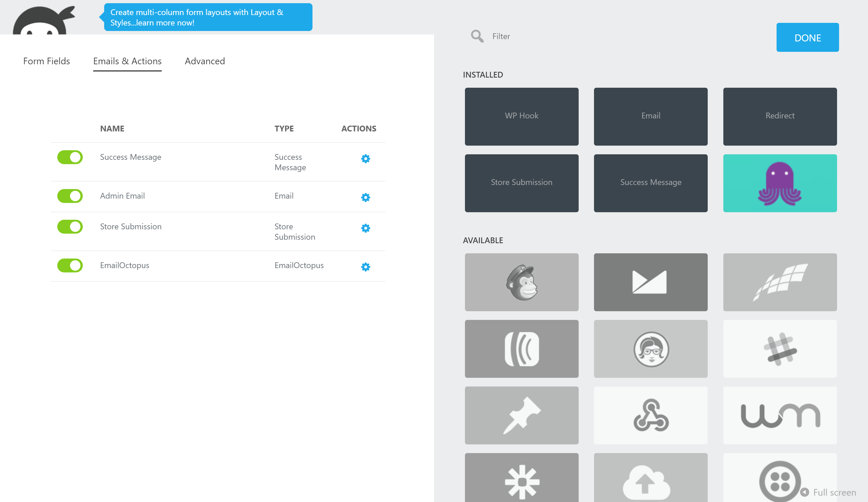
Task: Click the Layout & Styles promo banner
Action: (x=208, y=17)
